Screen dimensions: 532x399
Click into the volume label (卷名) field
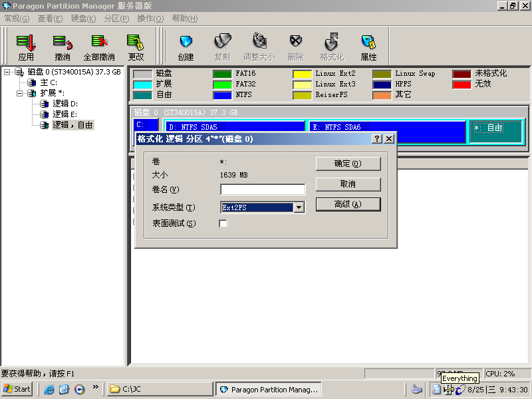pyautogui.click(x=263, y=190)
